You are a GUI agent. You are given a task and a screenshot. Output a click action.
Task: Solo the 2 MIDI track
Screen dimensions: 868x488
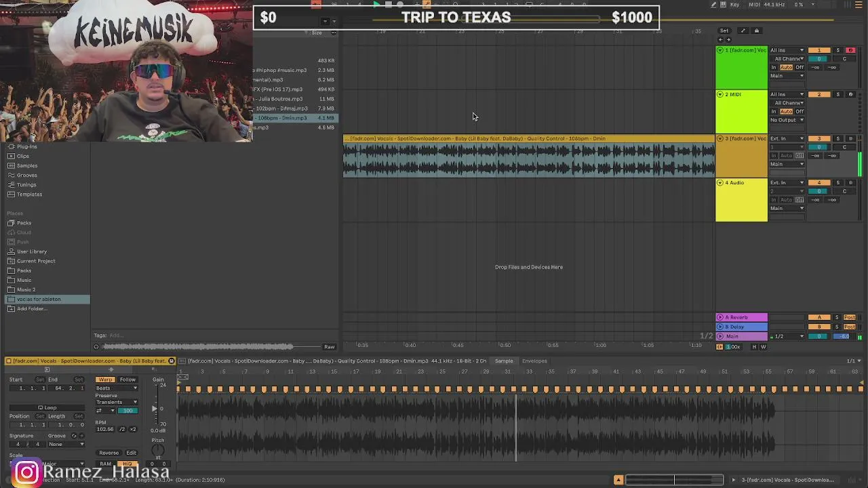click(837, 94)
